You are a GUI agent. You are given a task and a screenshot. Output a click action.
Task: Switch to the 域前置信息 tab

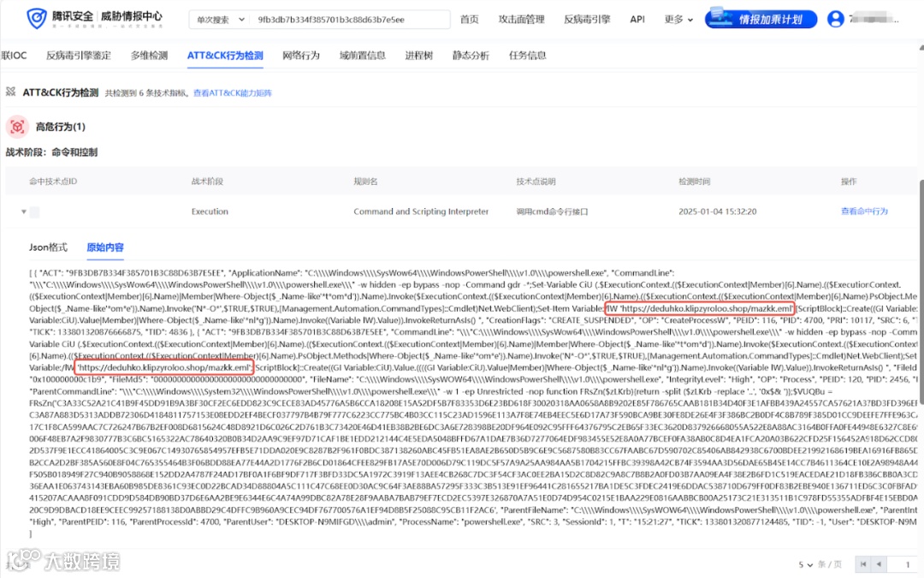(x=363, y=56)
